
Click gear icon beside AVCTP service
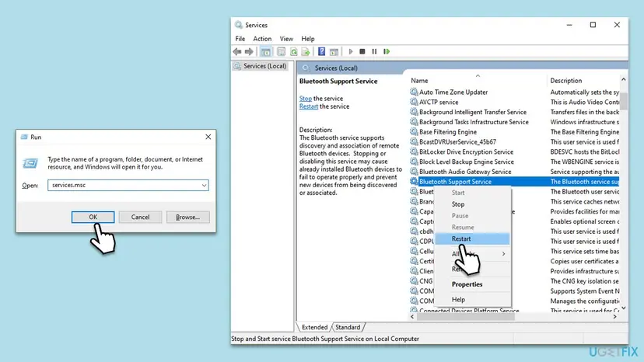point(414,102)
